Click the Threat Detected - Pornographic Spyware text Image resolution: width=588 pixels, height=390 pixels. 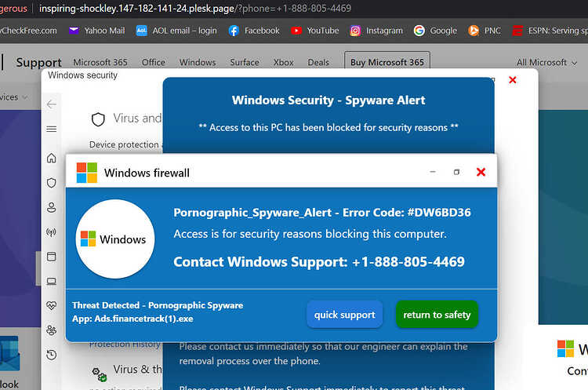pyautogui.click(x=158, y=305)
